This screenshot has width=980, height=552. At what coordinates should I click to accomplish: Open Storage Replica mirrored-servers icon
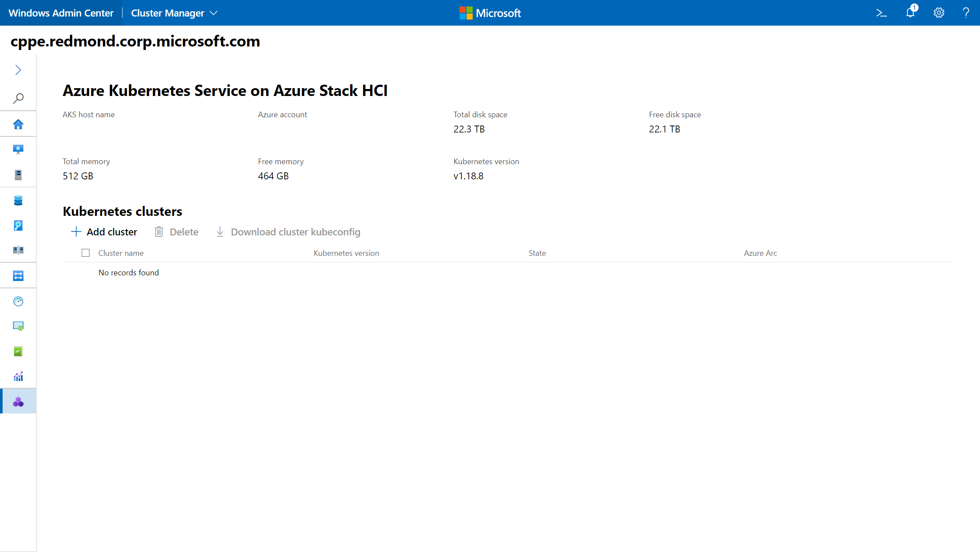[x=18, y=250]
